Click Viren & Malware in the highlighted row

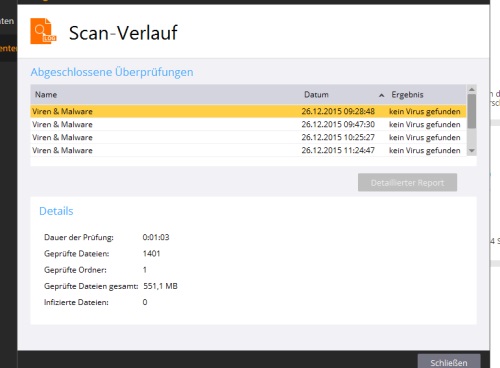62,111
